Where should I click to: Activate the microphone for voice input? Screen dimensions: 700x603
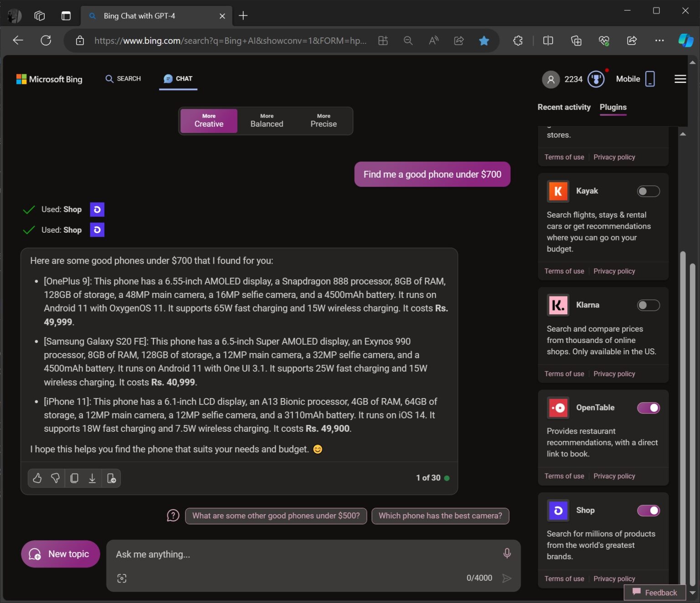click(507, 553)
